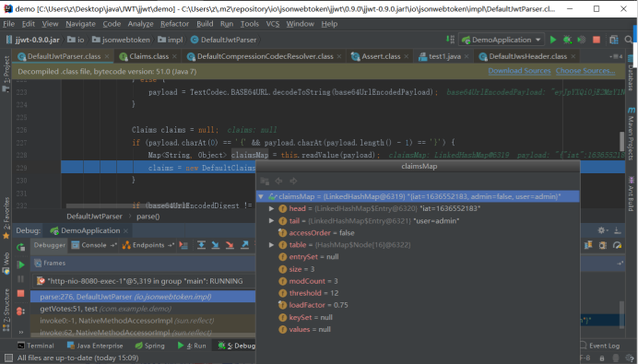
Task: Open the 4: Run tool window
Action: coord(192,346)
